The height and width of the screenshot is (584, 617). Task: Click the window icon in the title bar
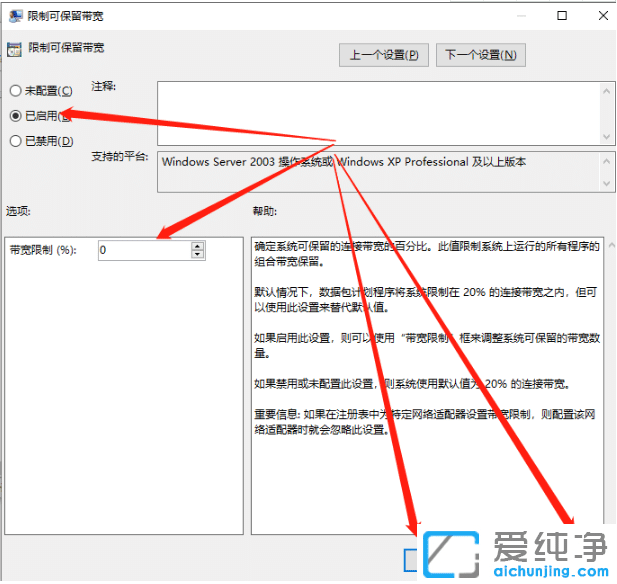[x=14, y=16]
